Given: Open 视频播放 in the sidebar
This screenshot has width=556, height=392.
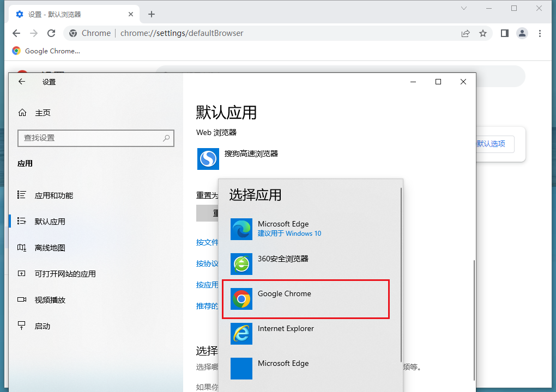Looking at the screenshot, I should [x=50, y=301].
